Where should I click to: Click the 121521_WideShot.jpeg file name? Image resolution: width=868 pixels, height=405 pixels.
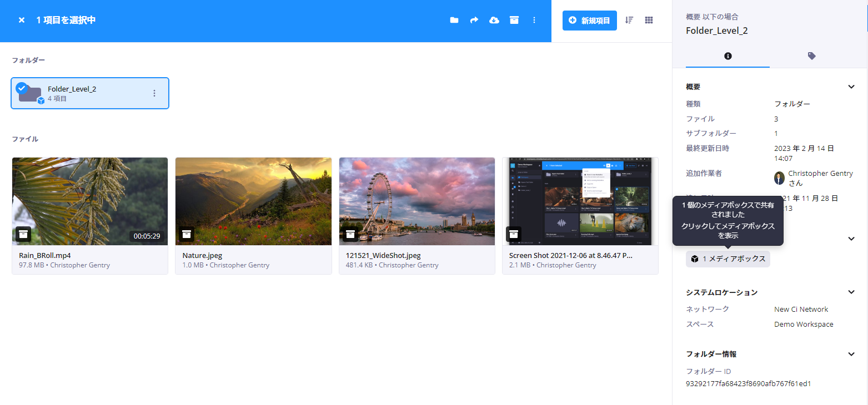coord(383,256)
